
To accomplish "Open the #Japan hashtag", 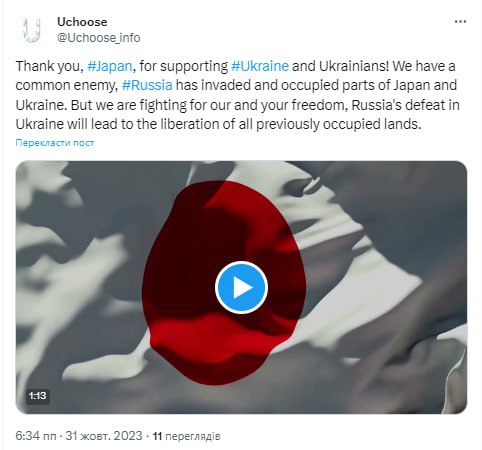I will (110, 66).
